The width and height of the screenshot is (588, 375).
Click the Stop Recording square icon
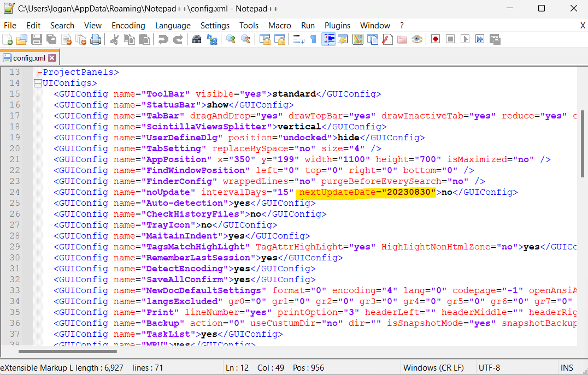point(450,39)
